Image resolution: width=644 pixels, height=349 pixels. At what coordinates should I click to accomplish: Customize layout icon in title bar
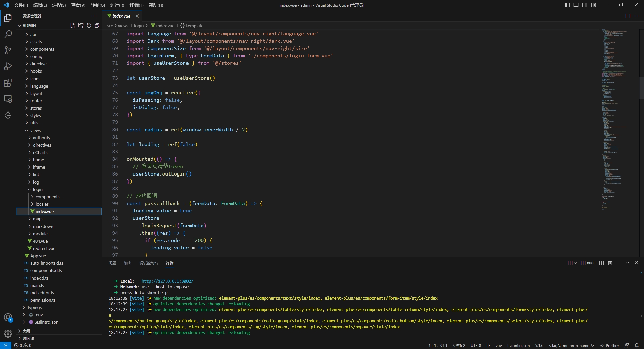[593, 5]
